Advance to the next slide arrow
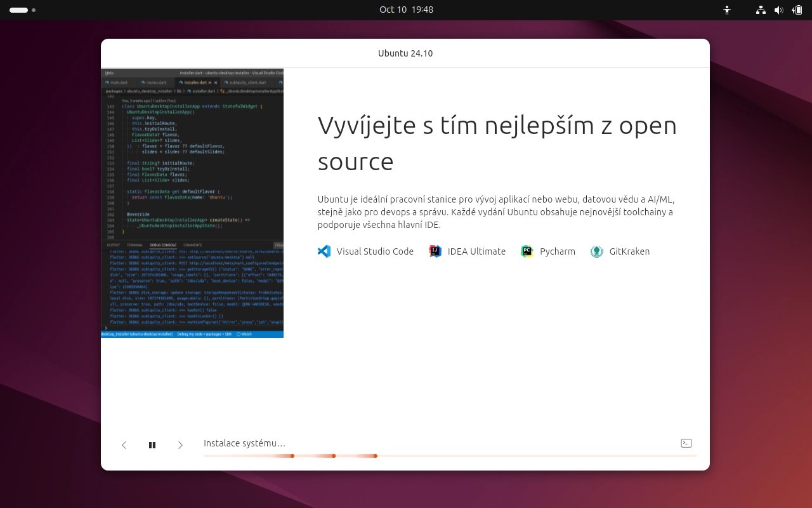The image size is (812, 508). 180,445
